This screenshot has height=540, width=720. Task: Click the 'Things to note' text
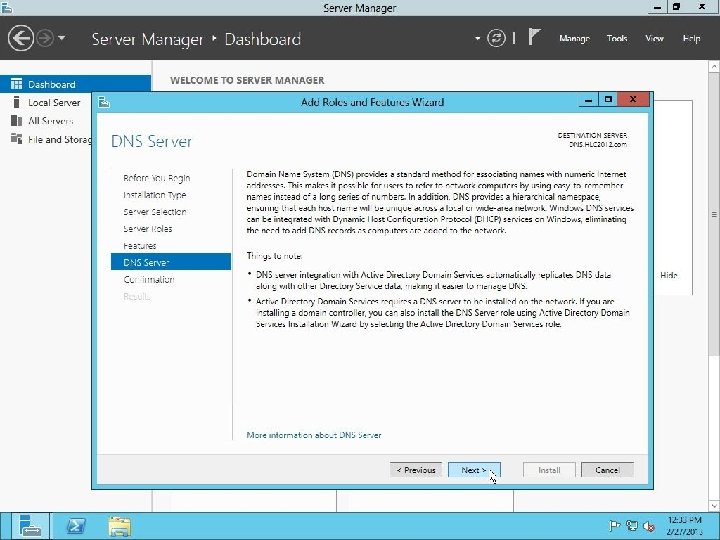274,255
